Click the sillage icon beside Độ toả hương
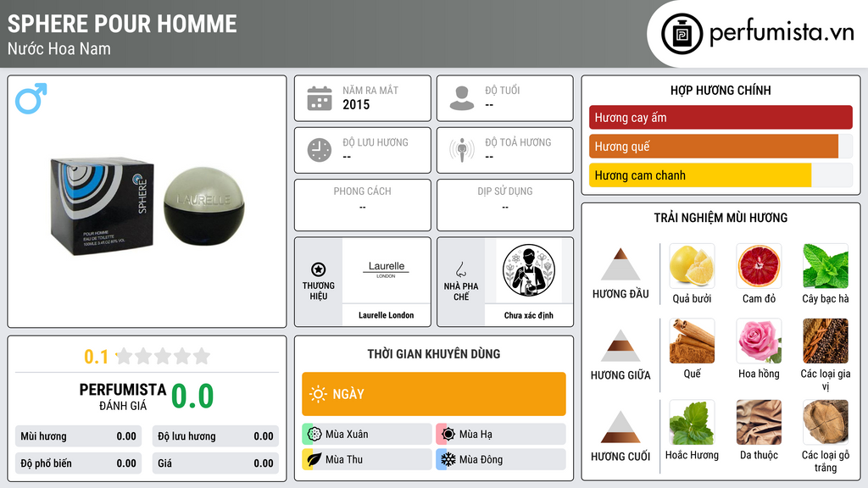 pos(462,150)
